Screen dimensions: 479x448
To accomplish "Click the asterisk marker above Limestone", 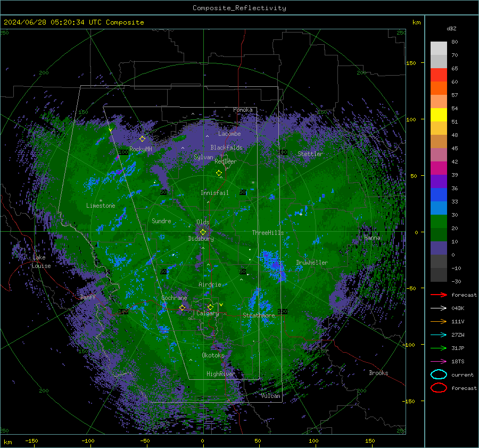I will (101, 201).
